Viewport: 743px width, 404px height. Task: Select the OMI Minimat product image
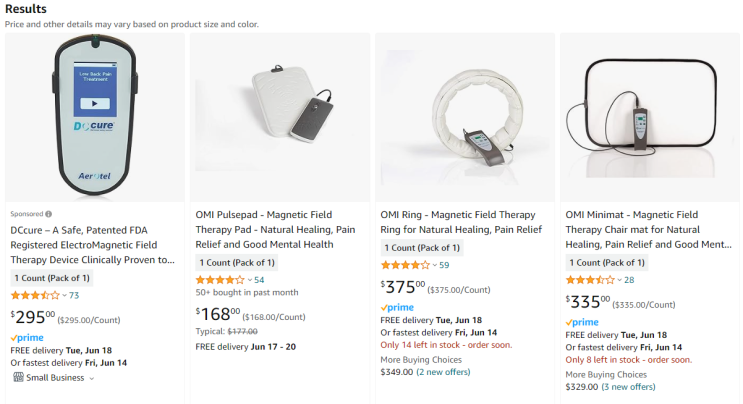pyautogui.click(x=650, y=117)
